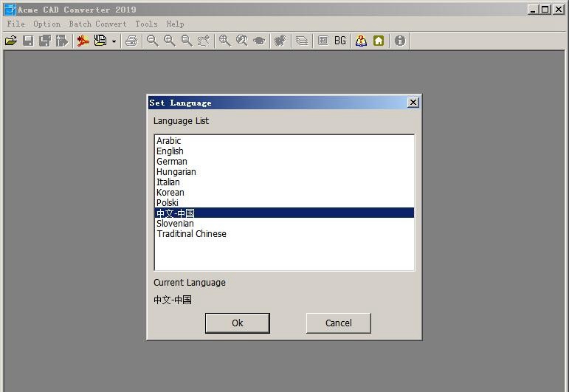Select English in the language list
This screenshot has width=569, height=392.
284,151
